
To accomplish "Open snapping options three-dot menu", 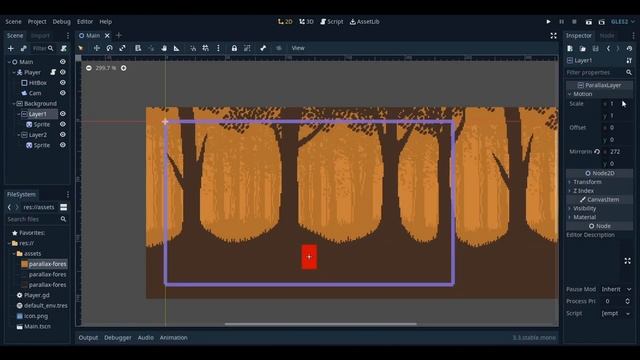I will [218, 48].
